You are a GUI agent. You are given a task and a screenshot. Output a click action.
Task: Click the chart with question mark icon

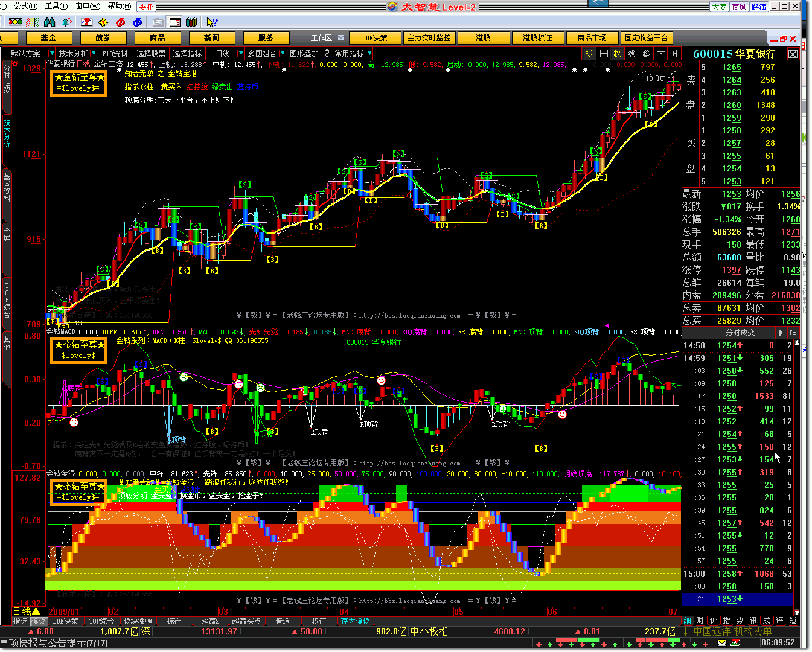pos(86,22)
